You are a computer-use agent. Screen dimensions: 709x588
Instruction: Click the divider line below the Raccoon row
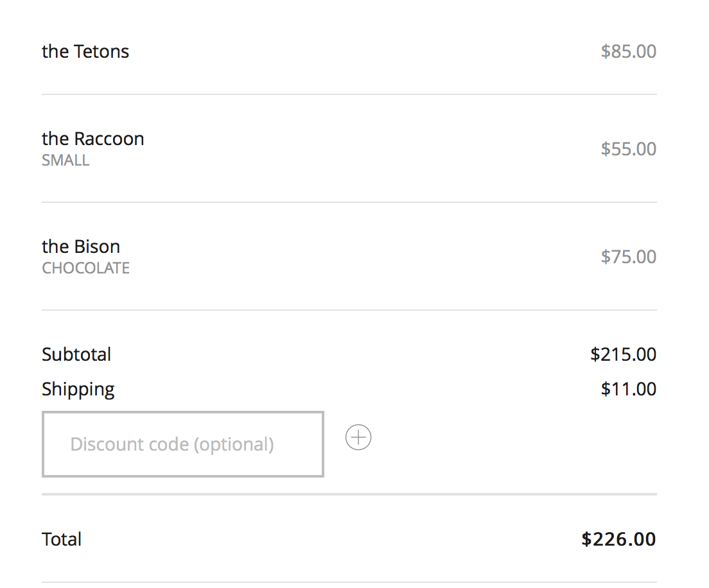tap(349, 202)
